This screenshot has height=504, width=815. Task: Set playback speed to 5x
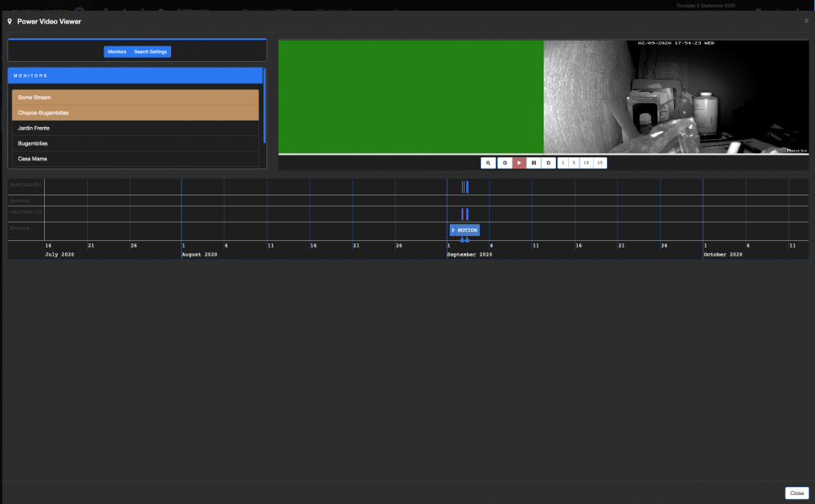click(575, 163)
